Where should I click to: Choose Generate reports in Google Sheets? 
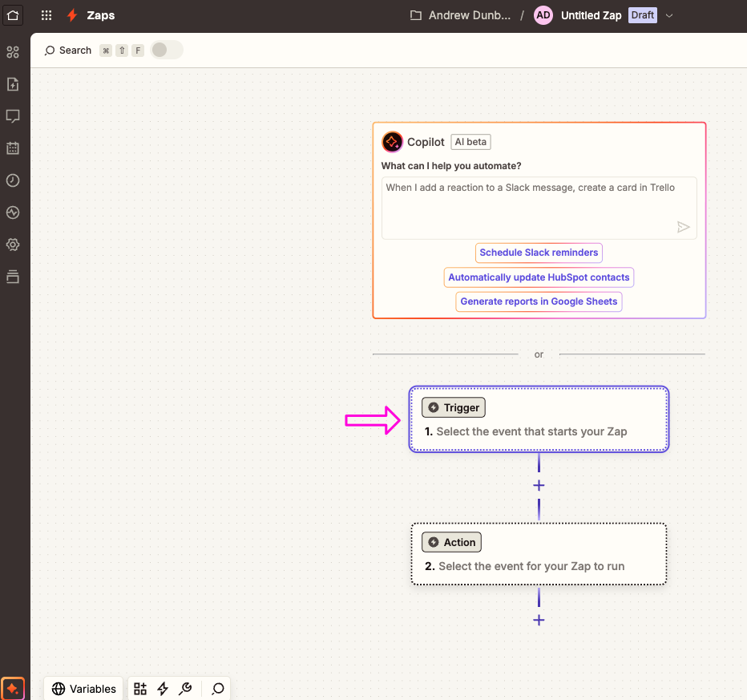coord(539,301)
